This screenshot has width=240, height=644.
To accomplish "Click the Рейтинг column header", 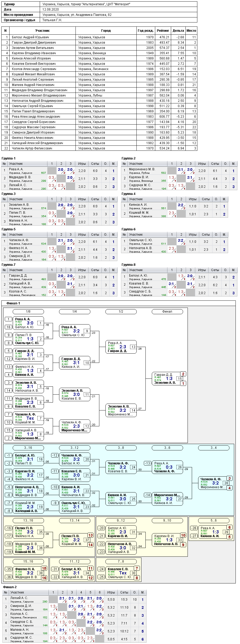I will pyautogui.click(x=163, y=31).
